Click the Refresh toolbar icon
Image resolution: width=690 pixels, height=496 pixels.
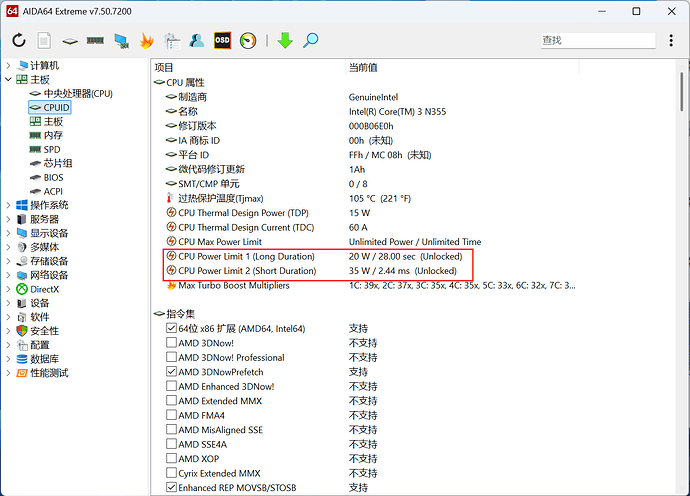point(19,41)
